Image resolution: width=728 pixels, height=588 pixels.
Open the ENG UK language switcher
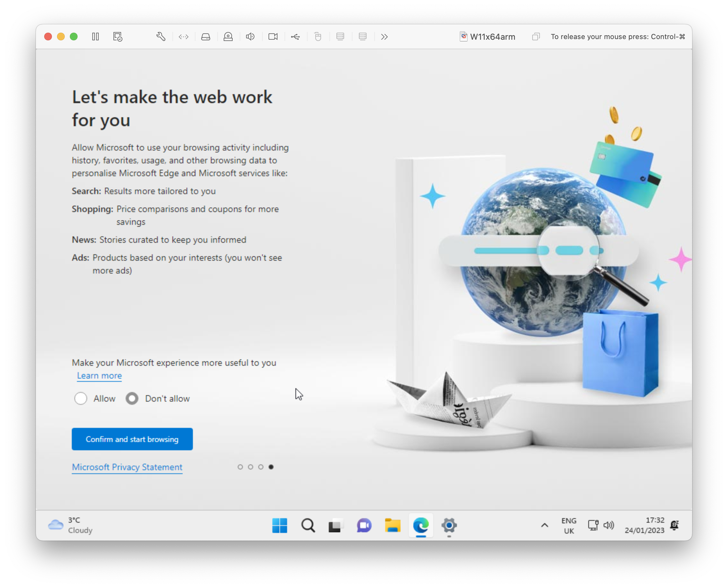pos(569,525)
